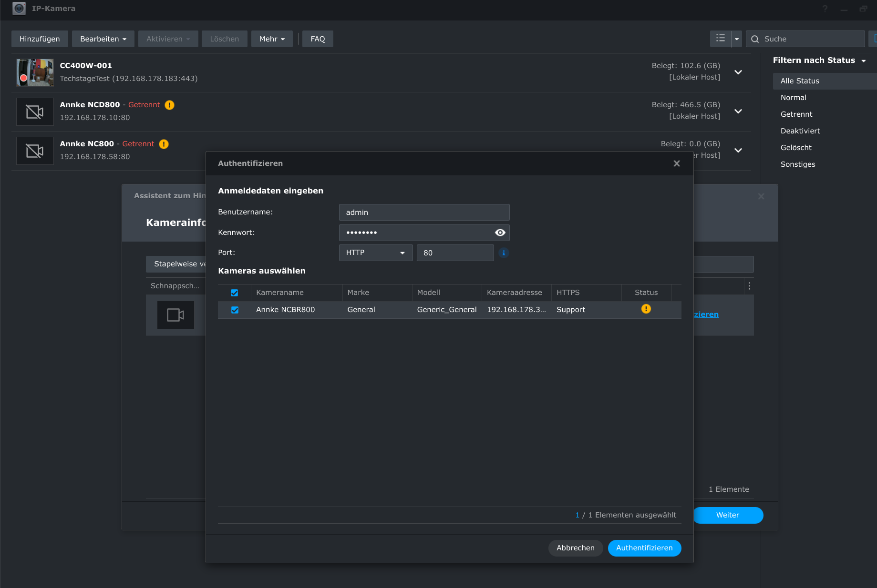Viewport: 877px width, 588px height.
Task: Click the warning status icon for Annke NCBR800
Action: click(x=646, y=309)
